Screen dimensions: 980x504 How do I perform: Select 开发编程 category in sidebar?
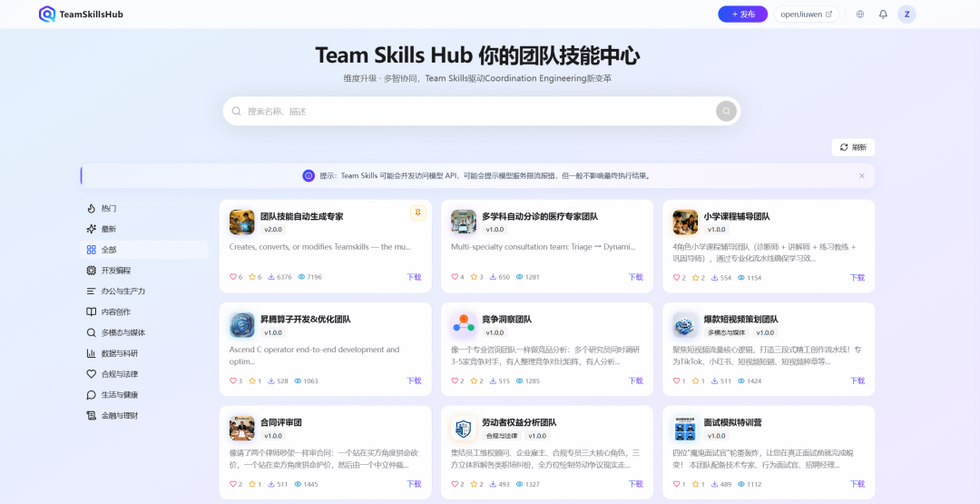click(x=144, y=270)
